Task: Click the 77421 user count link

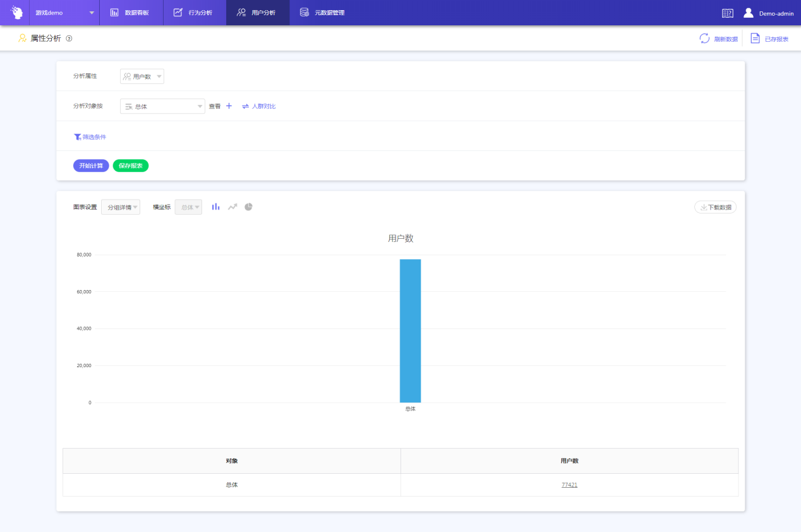Action: pos(569,485)
